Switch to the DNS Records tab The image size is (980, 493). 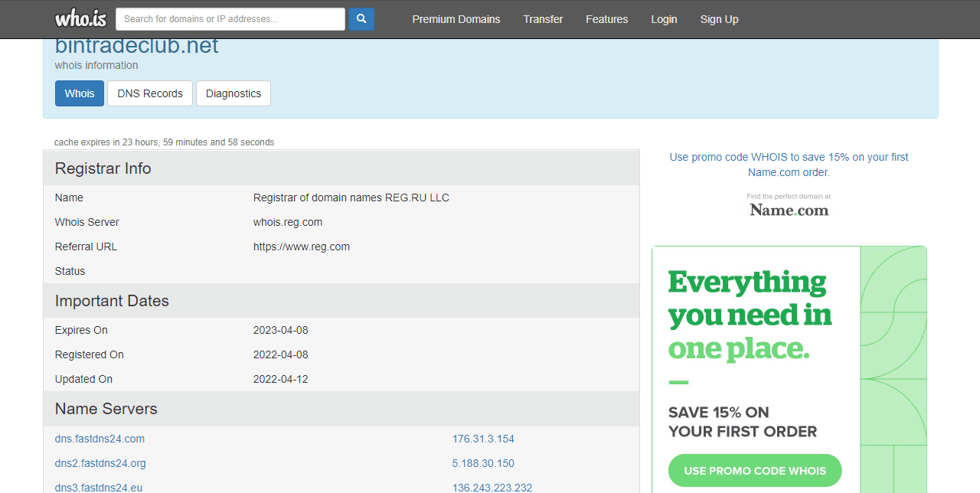point(150,93)
